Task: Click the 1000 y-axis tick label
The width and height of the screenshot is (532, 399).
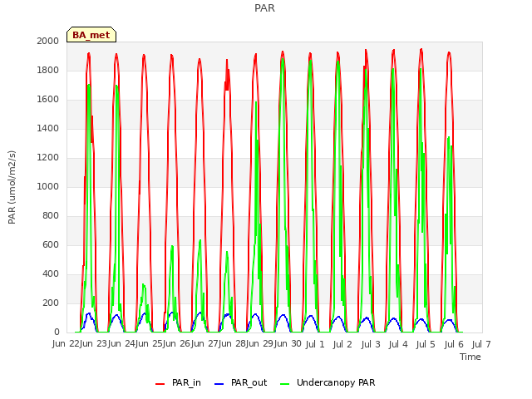Action: pos(48,186)
